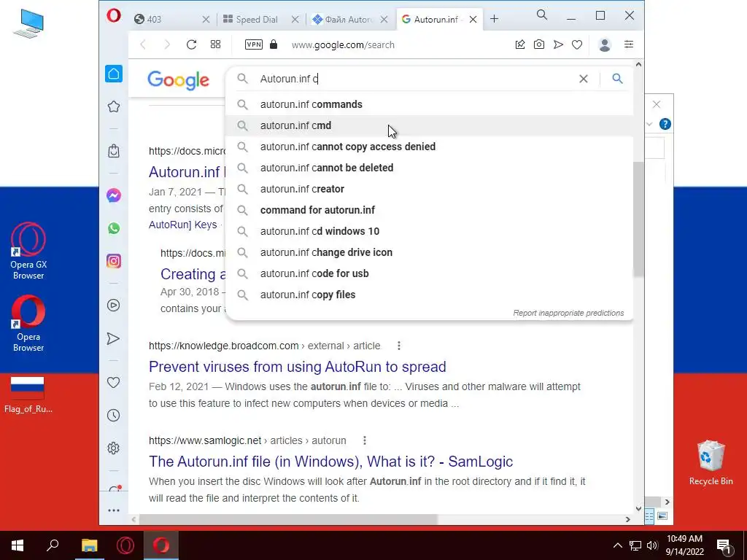Toggle the VPN badge in address bar
The width and height of the screenshot is (747, 560).
253,44
